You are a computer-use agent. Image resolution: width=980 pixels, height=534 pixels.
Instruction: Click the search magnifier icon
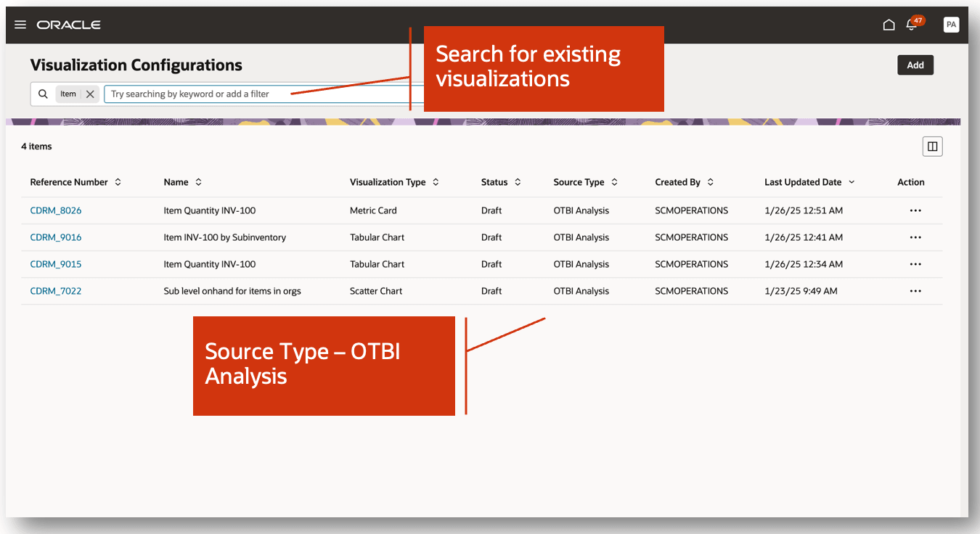coord(43,94)
